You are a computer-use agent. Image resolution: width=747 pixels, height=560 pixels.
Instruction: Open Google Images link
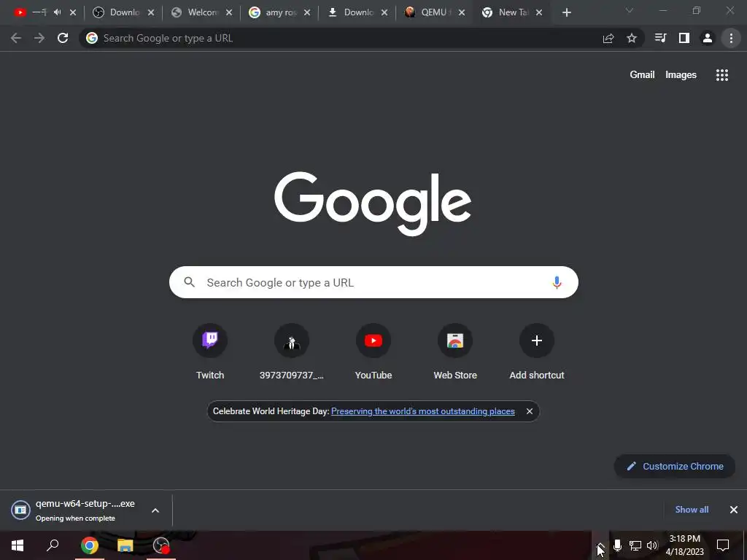tap(681, 75)
